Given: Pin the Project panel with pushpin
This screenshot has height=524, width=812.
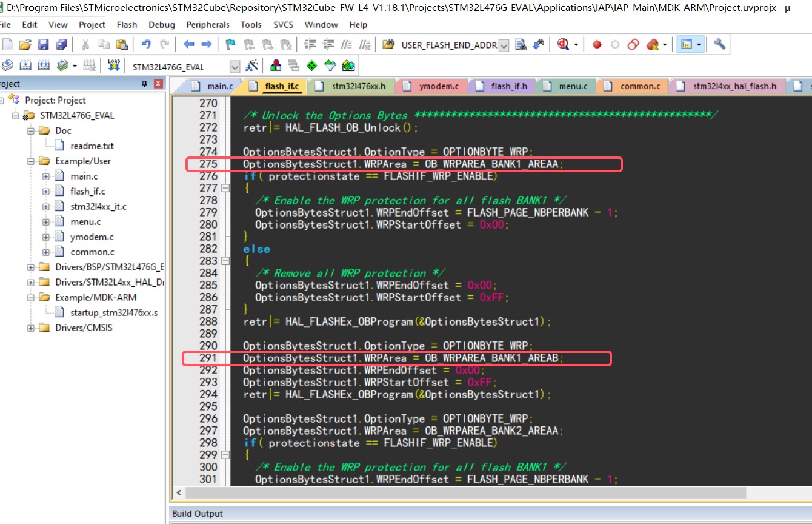Looking at the screenshot, I should pos(145,84).
